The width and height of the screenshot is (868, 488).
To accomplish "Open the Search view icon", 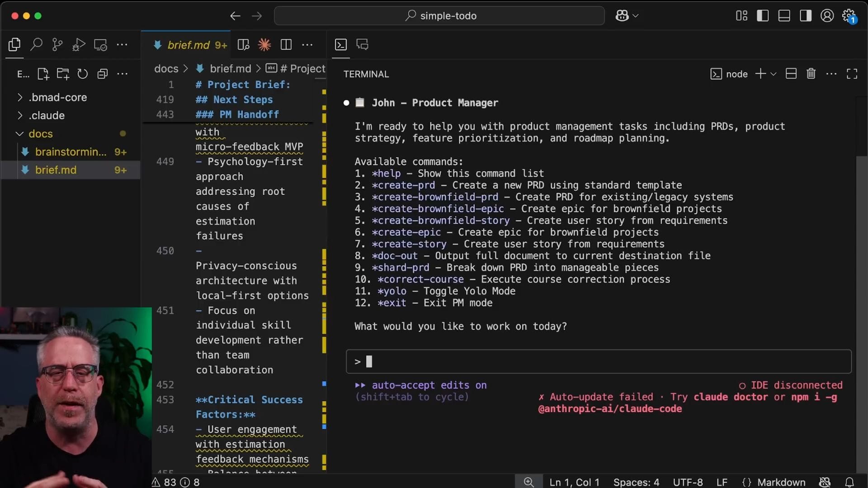I will 36,44.
